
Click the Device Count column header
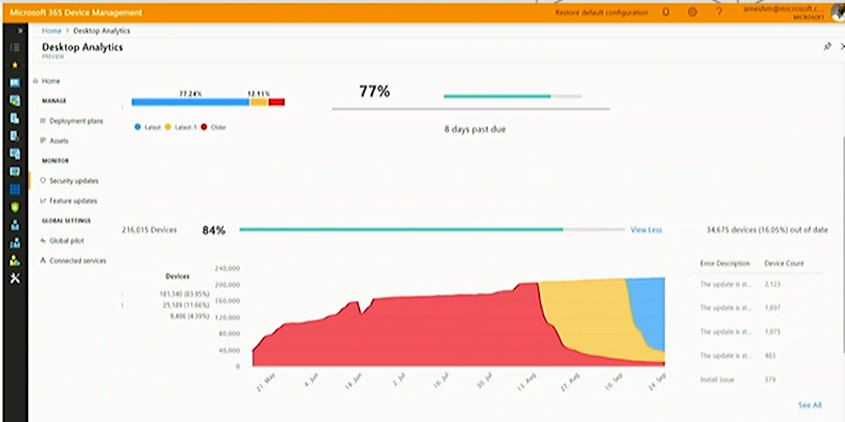784,264
